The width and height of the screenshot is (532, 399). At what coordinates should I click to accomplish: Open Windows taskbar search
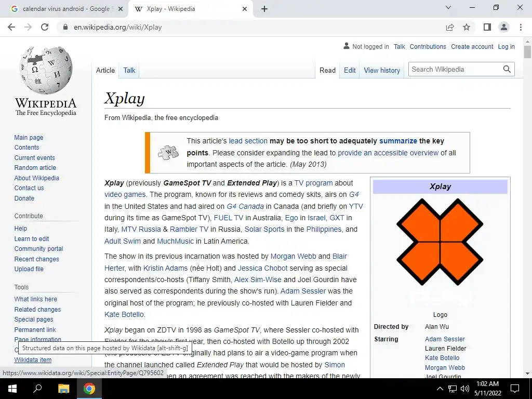click(x=37, y=389)
